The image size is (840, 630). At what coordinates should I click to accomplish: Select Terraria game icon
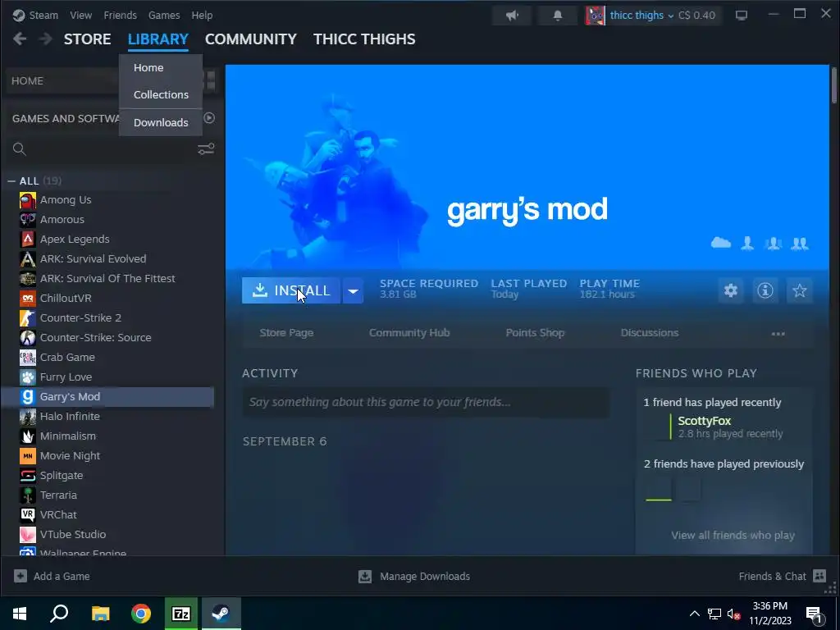point(28,495)
